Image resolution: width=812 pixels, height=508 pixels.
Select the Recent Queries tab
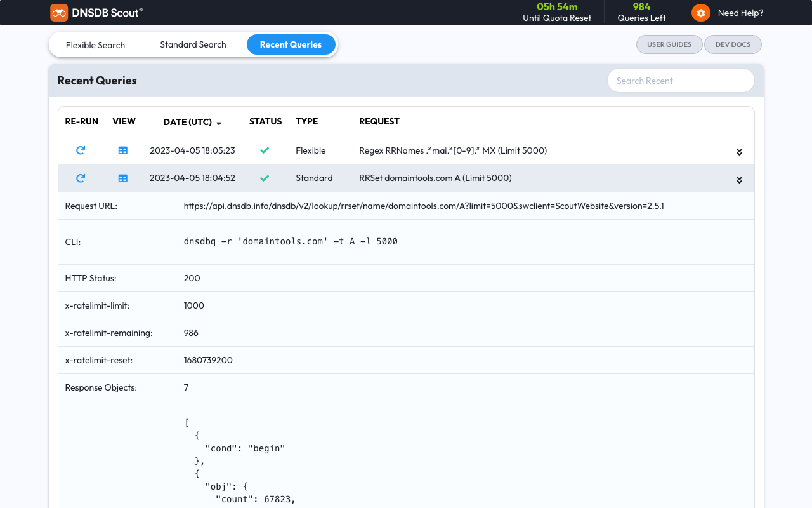(291, 44)
